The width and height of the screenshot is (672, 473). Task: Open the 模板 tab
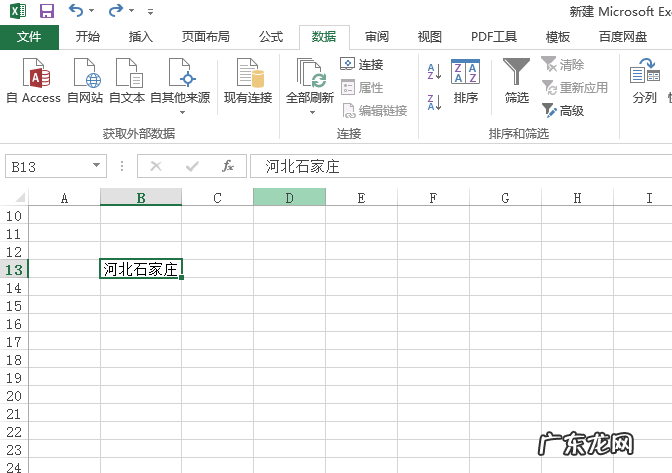pyautogui.click(x=558, y=37)
